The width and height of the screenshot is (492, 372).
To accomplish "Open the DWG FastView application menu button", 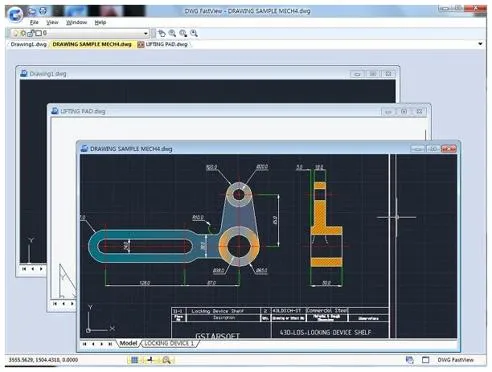I will pyautogui.click(x=15, y=14).
